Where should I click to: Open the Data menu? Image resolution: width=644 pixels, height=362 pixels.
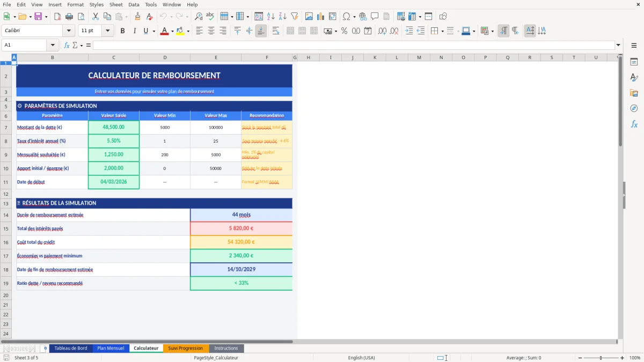[x=134, y=4]
